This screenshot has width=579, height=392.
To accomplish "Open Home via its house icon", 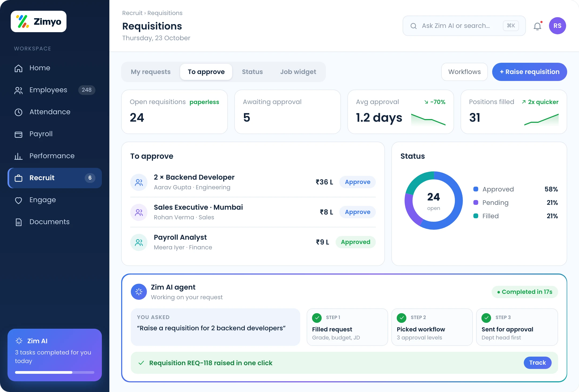I will tap(18, 68).
